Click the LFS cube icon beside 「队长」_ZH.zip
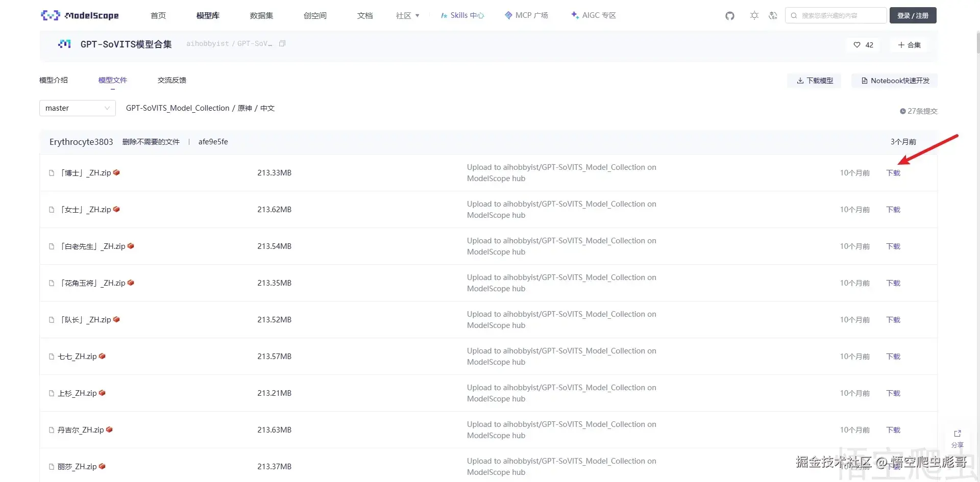 click(x=116, y=319)
